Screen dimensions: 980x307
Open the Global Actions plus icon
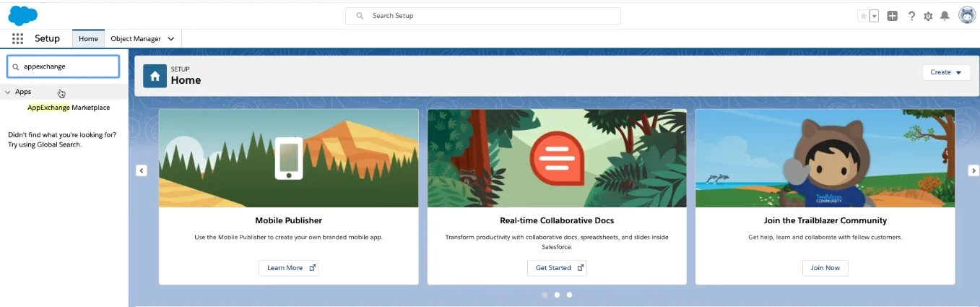(893, 16)
